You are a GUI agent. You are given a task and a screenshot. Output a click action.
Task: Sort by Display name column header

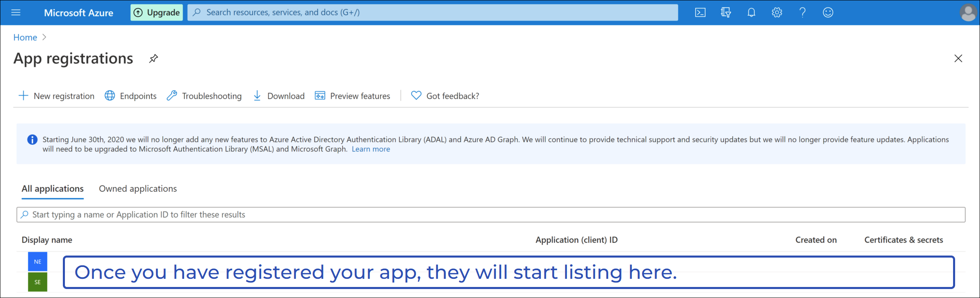click(x=47, y=240)
